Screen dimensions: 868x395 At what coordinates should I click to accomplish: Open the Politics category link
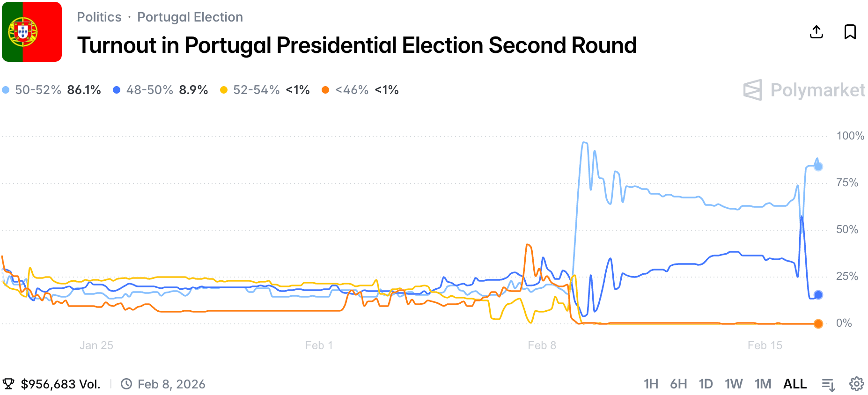[x=99, y=17]
